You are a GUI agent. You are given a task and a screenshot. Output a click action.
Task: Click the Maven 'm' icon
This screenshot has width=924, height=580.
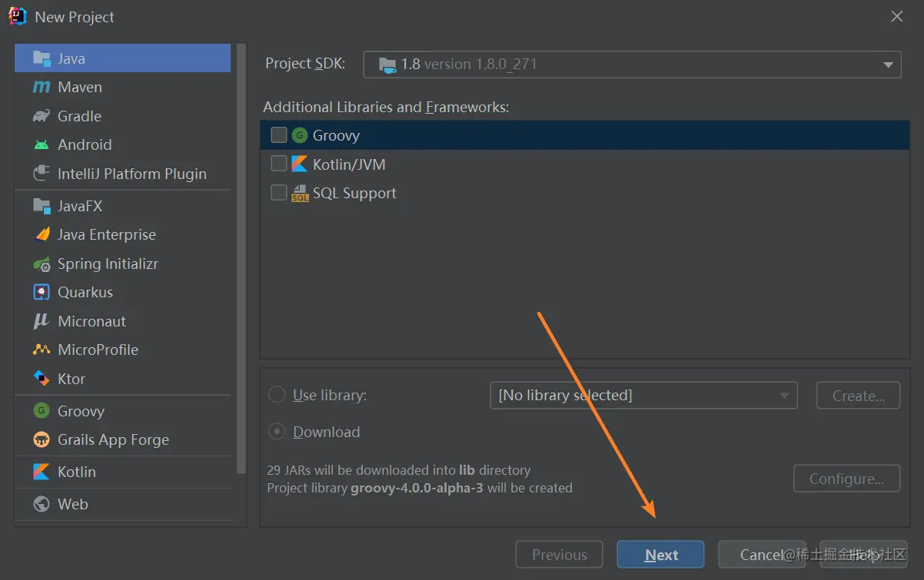(42, 88)
